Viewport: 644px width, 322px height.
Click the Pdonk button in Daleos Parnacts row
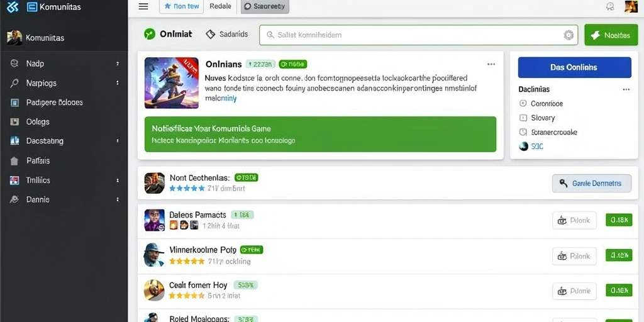tap(574, 221)
